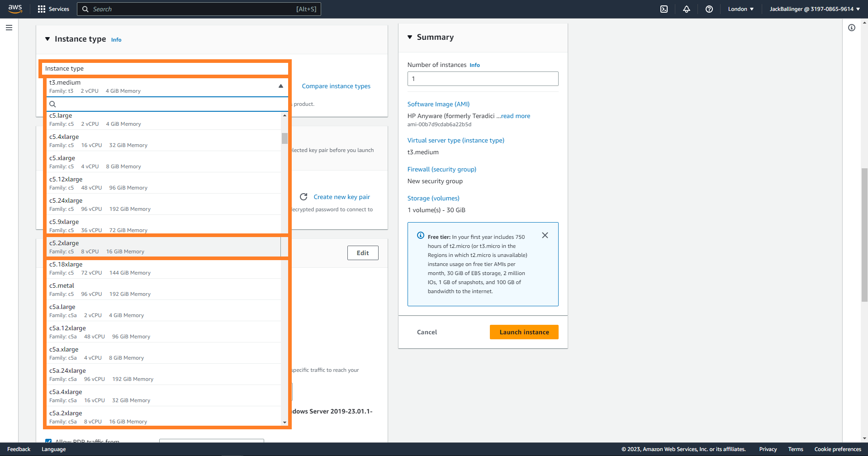
Task: Dismiss the Free tier notice
Action: (x=545, y=235)
